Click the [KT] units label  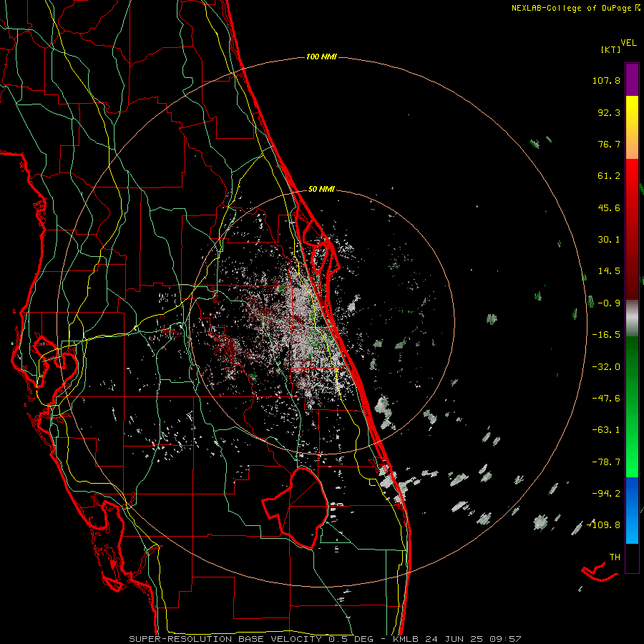pos(610,49)
